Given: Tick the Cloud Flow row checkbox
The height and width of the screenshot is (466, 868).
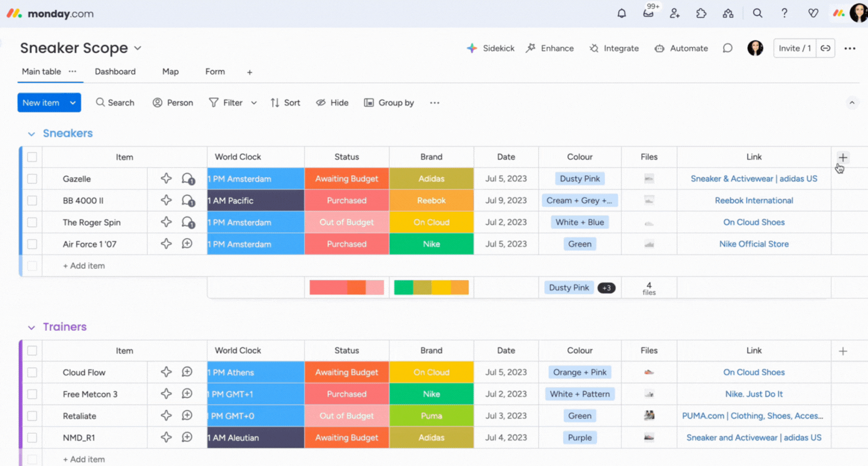Looking at the screenshot, I should pos(32,372).
